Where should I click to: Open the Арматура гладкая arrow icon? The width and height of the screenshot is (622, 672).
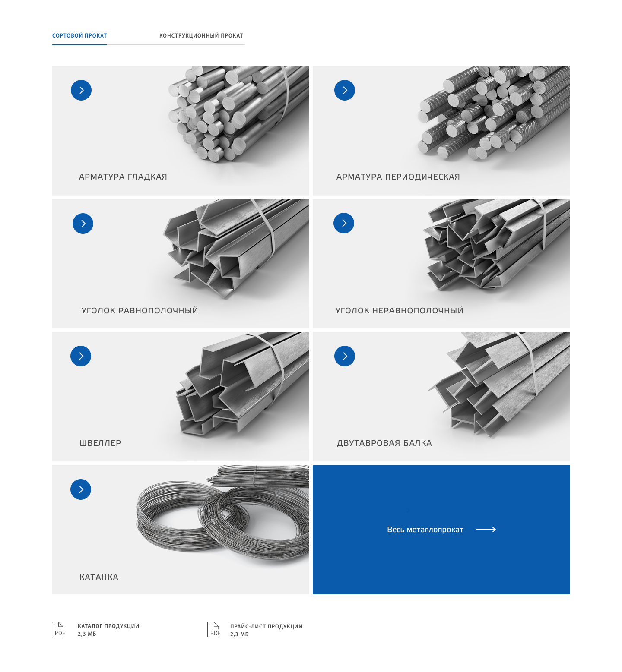(81, 90)
